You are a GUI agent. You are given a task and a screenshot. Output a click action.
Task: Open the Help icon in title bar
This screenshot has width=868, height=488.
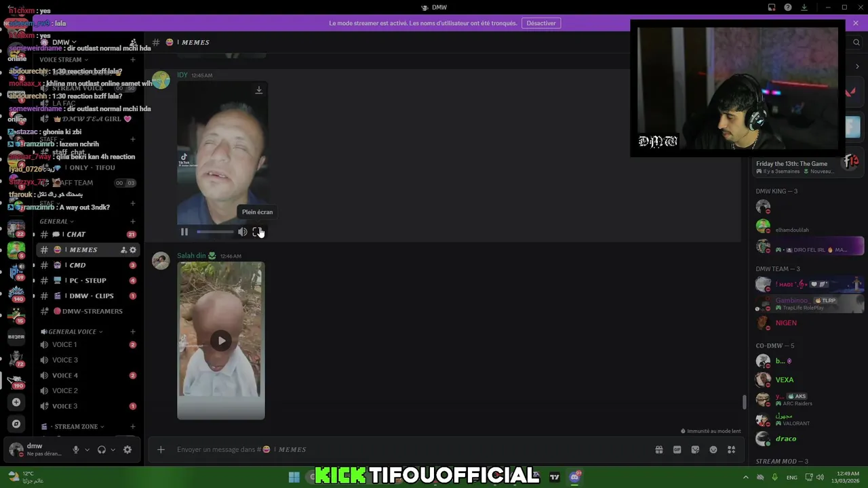[x=788, y=7]
